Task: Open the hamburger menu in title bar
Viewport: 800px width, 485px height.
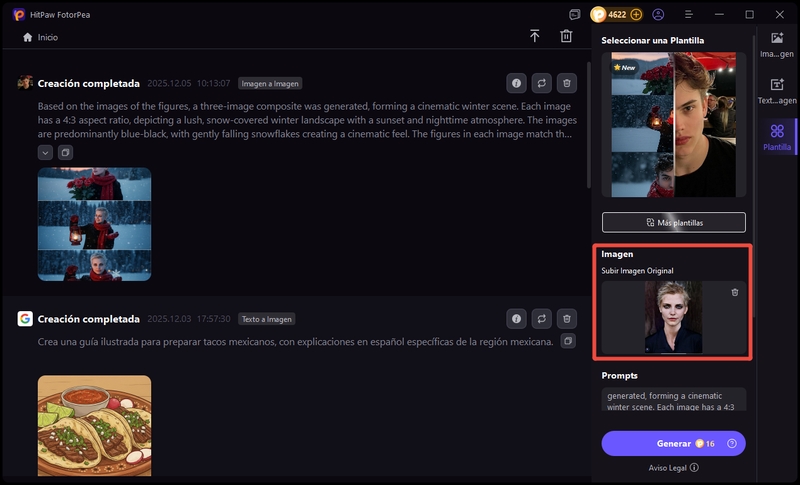Action: click(688, 15)
